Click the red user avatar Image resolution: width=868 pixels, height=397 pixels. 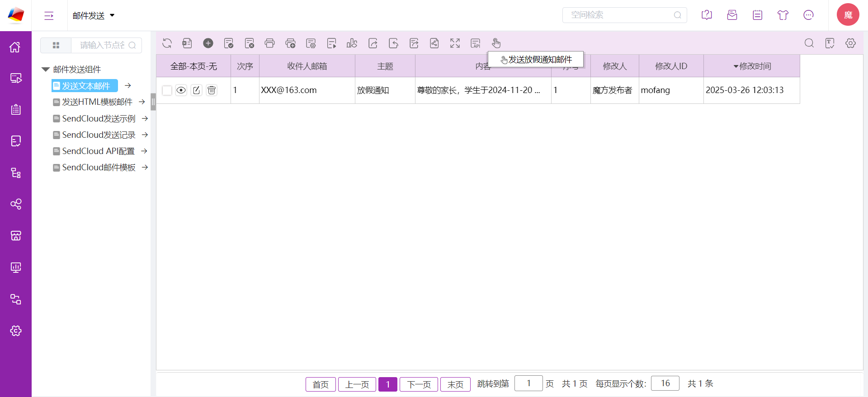tap(848, 15)
